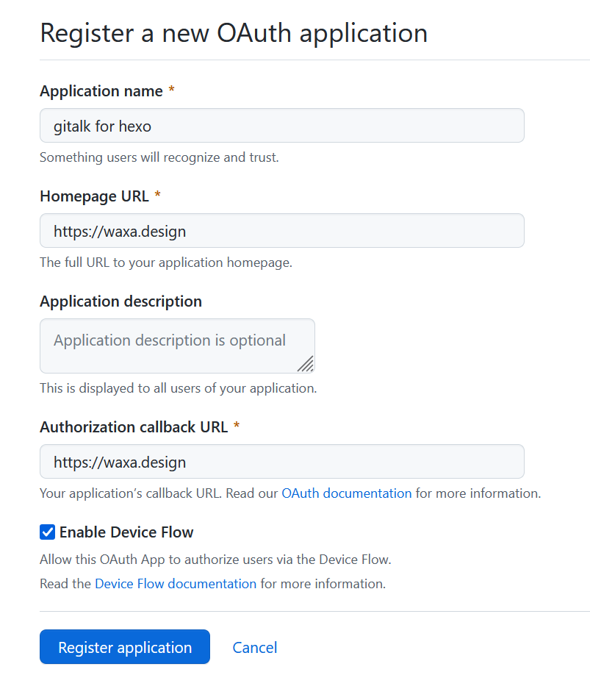Uncheck the Enable Device Flow checkbox
590x700 pixels.
(47, 532)
